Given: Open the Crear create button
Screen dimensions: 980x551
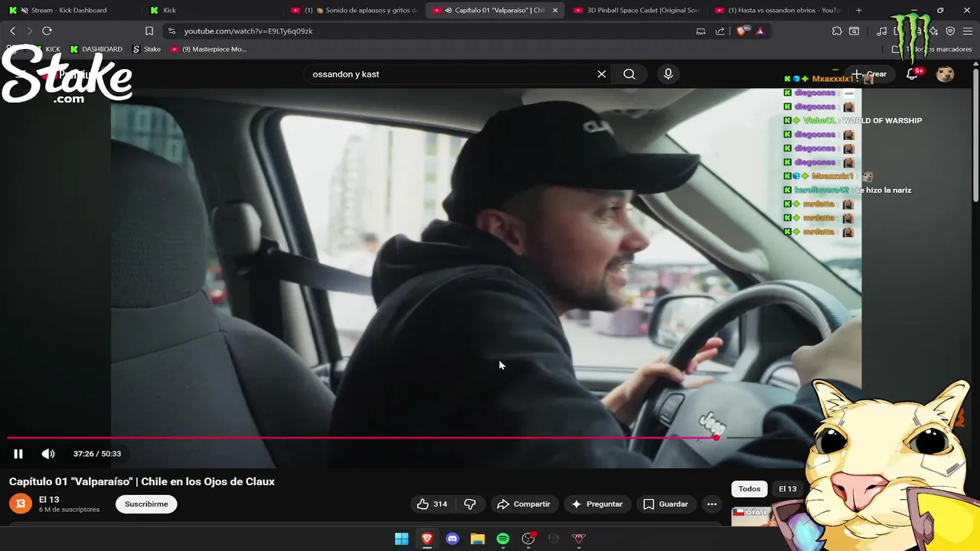Looking at the screenshot, I should [x=870, y=74].
